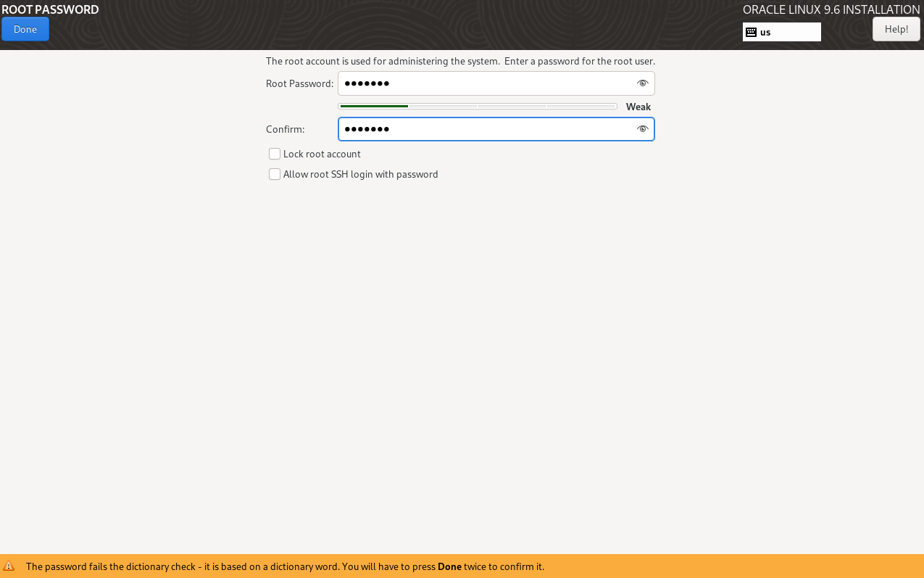Click the 'Confirm:' field label
Image resolution: width=924 pixels, height=578 pixels.
click(285, 129)
